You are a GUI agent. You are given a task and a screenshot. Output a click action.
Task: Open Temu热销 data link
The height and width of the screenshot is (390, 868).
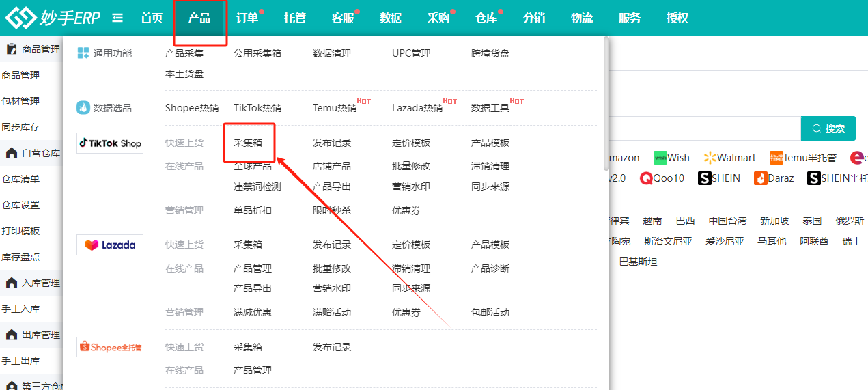335,108
